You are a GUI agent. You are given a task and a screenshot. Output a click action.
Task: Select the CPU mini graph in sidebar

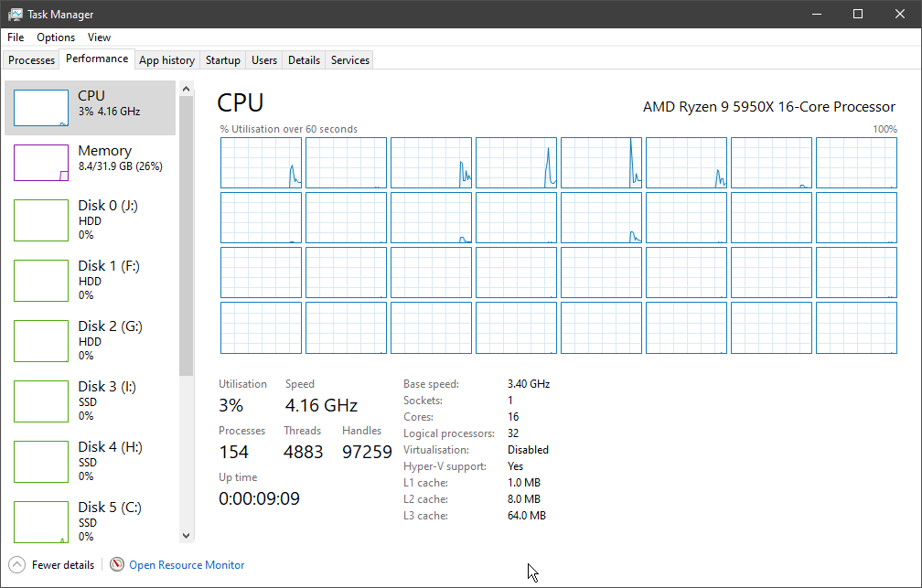(41, 108)
